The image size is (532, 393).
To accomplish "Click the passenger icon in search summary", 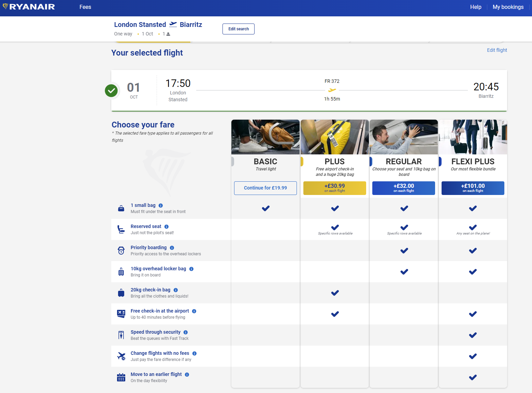I will tap(168, 34).
